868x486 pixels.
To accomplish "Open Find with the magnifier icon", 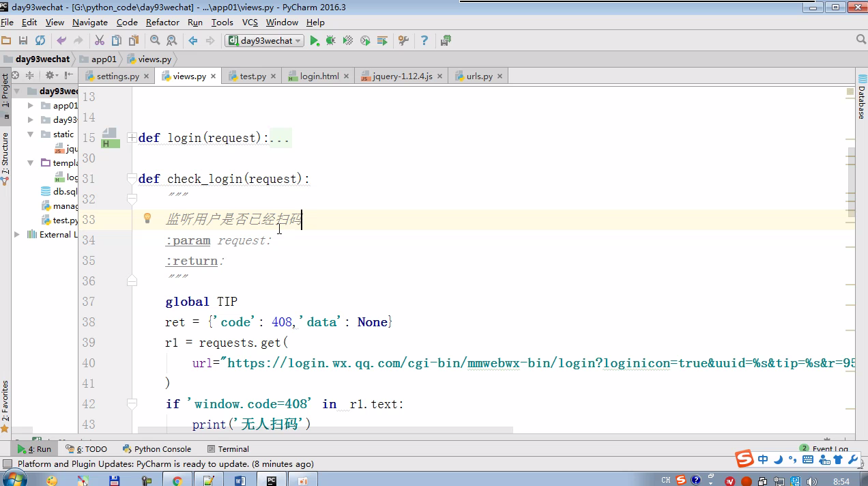I will click(x=155, y=41).
